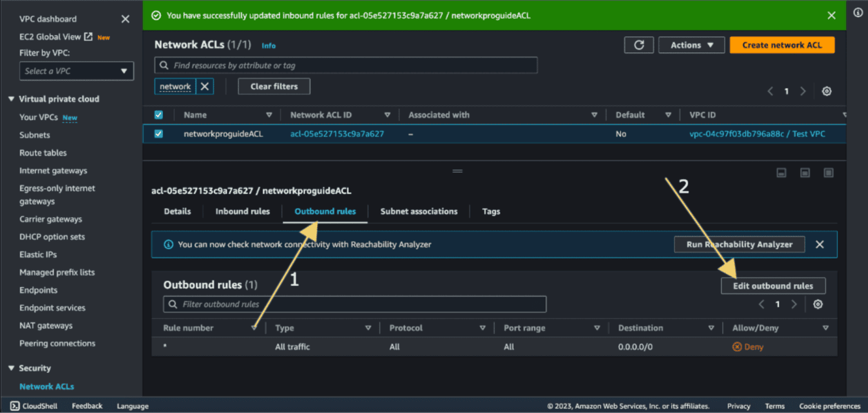The width and height of the screenshot is (868, 413).
Task: Toggle the select-all checkbox in table header
Action: click(159, 115)
